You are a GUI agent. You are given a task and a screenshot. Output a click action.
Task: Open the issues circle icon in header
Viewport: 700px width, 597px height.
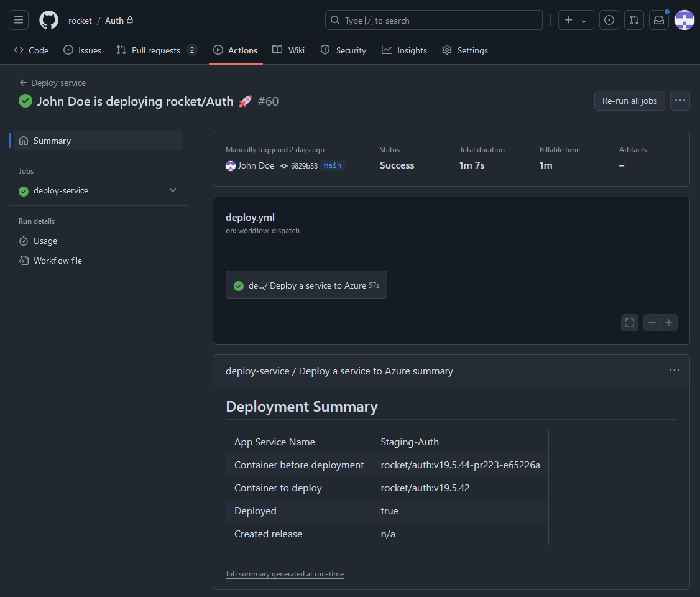(609, 20)
